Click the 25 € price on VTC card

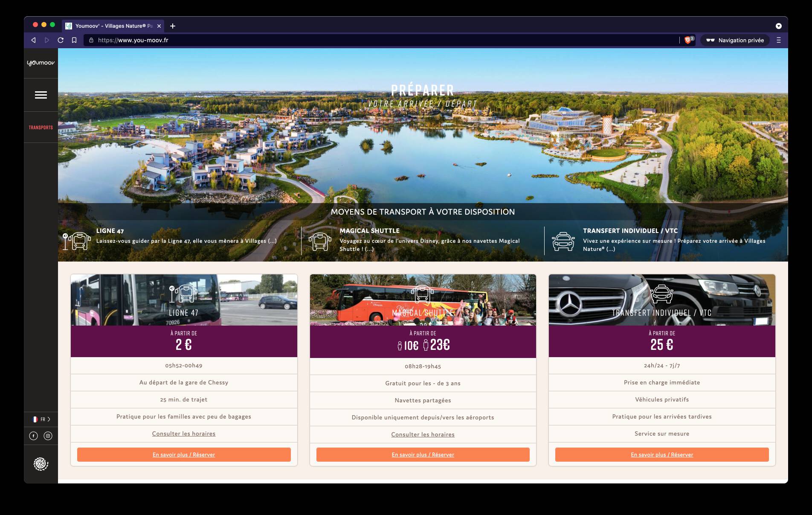(662, 344)
